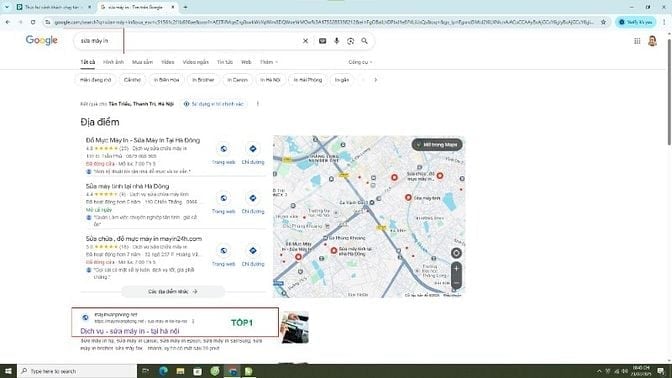Open the Google apps grid
The height and width of the screenshot is (378, 672).
637,41
